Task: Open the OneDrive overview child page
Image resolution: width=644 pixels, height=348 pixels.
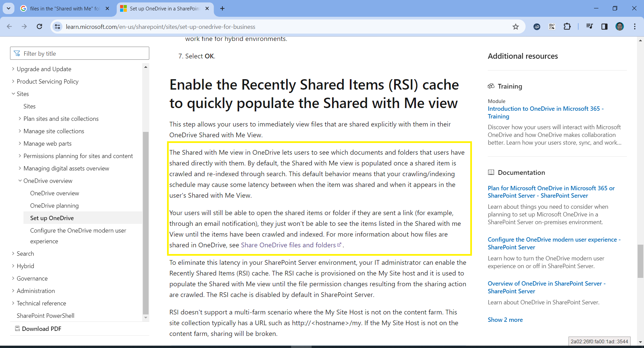Action: (x=55, y=193)
